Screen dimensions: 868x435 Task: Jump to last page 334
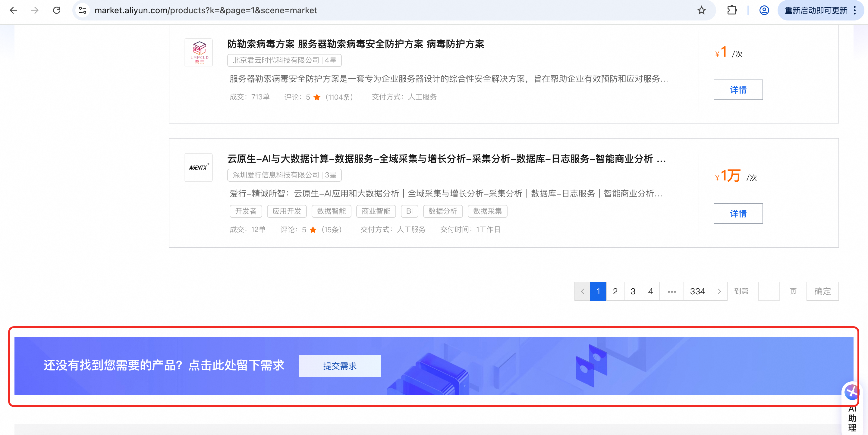pyautogui.click(x=697, y=291)
